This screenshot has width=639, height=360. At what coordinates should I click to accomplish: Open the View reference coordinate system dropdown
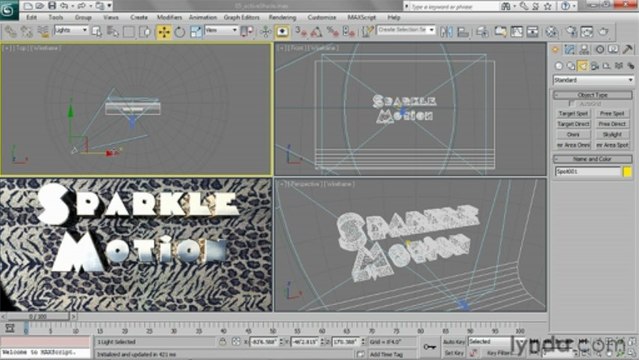click(x=221, y=30)
